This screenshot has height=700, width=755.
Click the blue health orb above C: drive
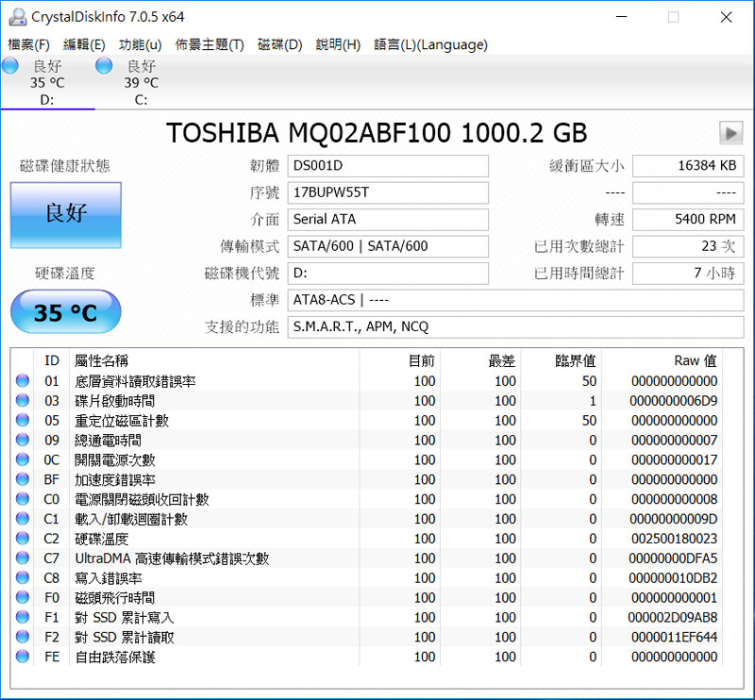[104, 65]
